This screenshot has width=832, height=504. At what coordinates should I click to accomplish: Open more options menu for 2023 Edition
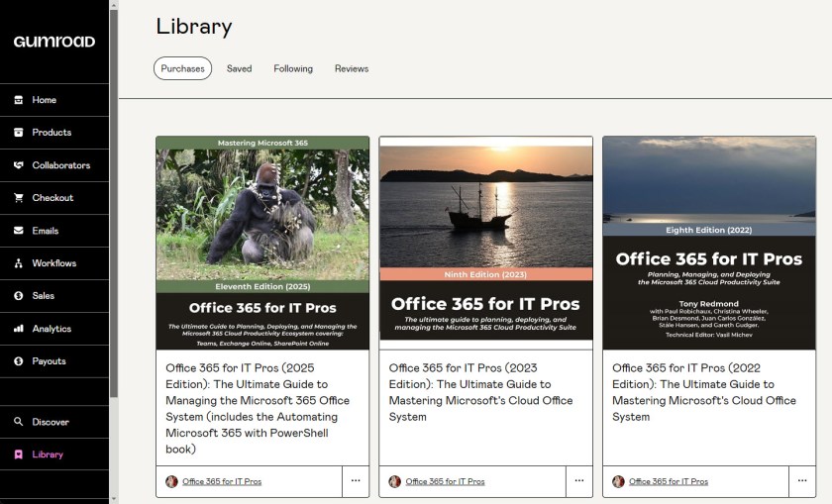point(578,480)
